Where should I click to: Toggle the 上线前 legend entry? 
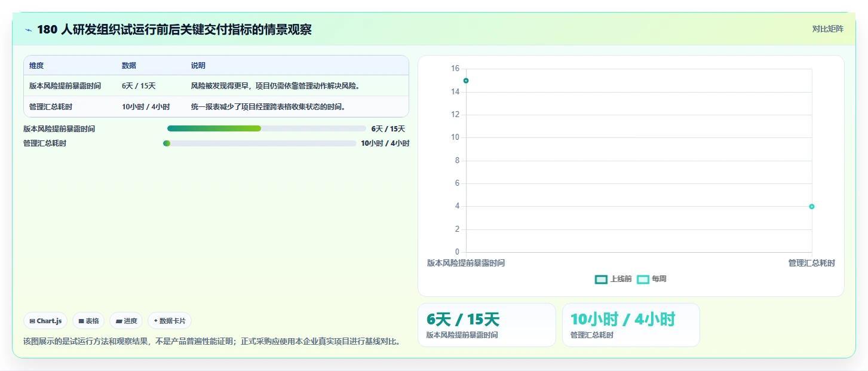click(x=614, y=279)
